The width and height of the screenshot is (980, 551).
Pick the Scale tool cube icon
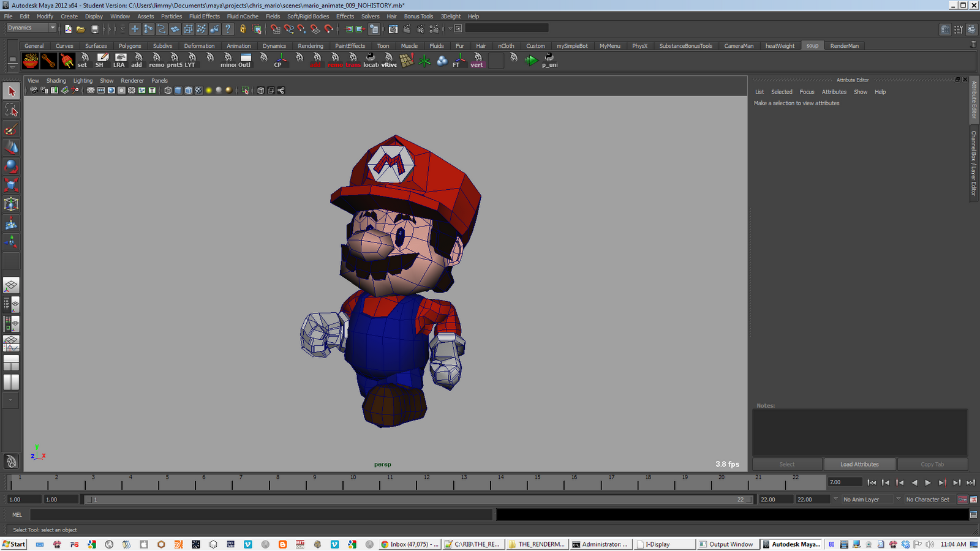tap(11, 185)
